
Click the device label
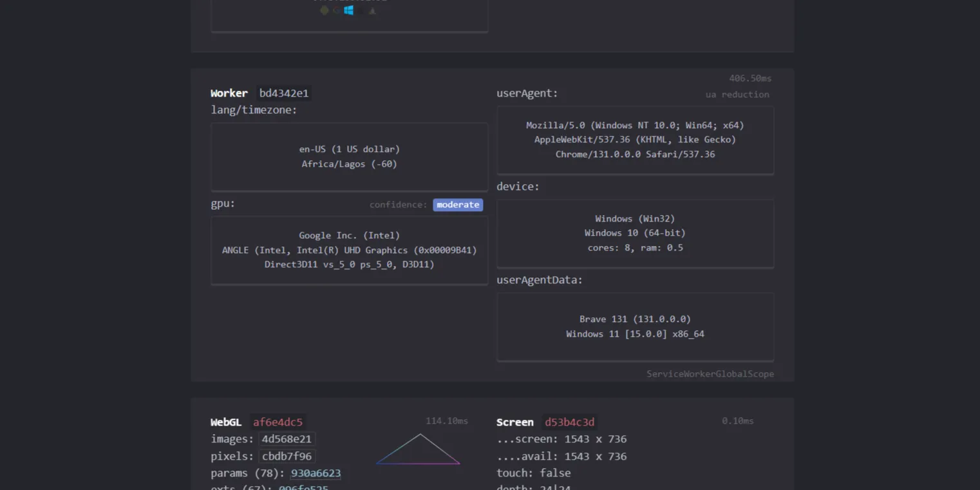pyautogui.click(x=518, y=187)
